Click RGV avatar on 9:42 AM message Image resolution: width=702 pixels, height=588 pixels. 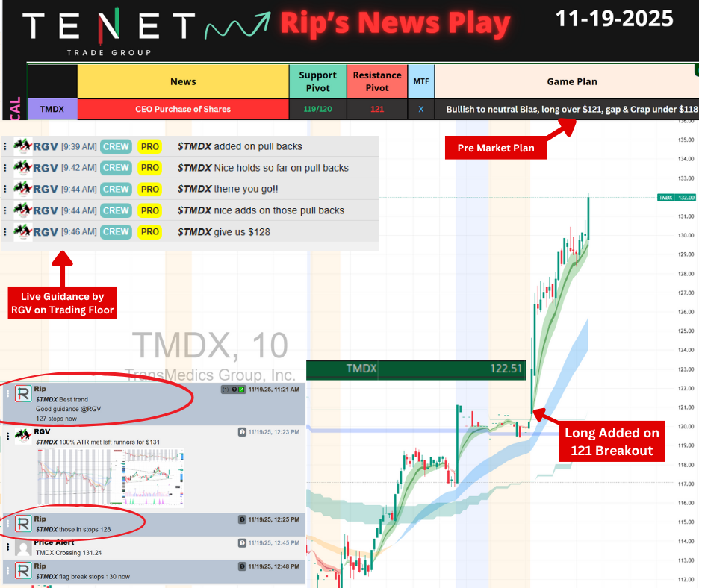[x=22, y=168]
